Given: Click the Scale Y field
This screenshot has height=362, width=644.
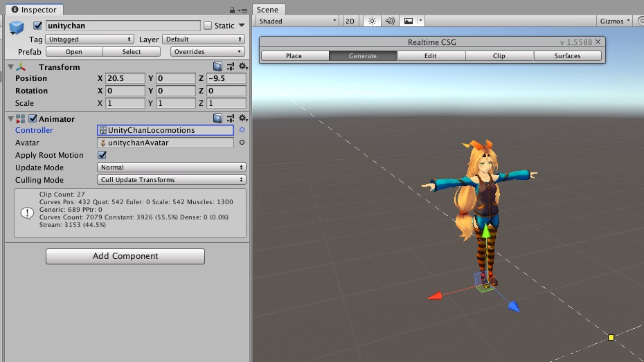Looking at the screenshot, I should (x=176, y=103).
